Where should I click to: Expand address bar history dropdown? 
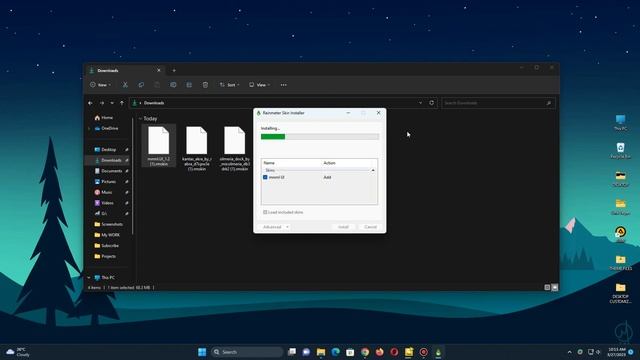point(420,103)
